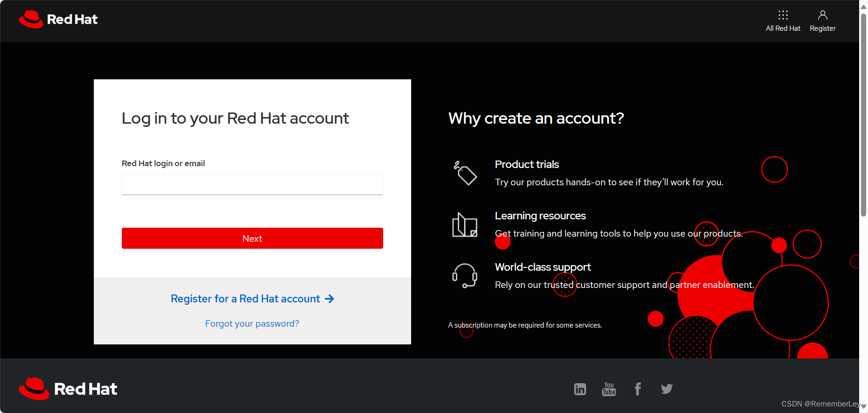Click the Red Hat logo in header
The height and width of the screenshot is (413, 868).
point(58,19)
